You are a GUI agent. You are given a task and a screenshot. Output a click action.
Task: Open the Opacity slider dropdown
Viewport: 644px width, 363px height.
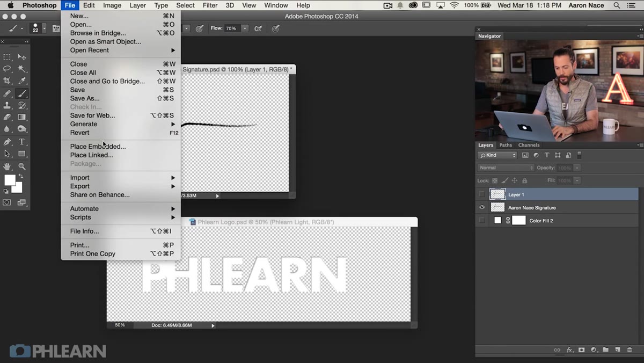(577, 168)
